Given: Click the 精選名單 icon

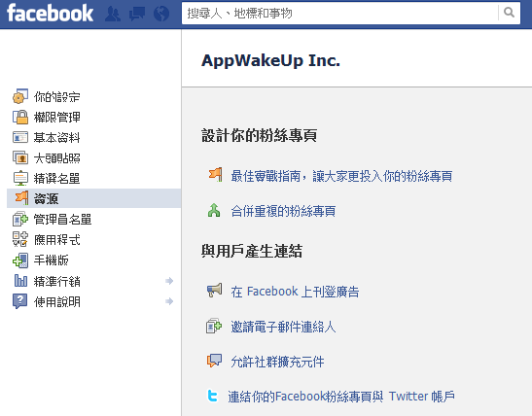Looking at the screenshot, I should [x=20, y=178].
